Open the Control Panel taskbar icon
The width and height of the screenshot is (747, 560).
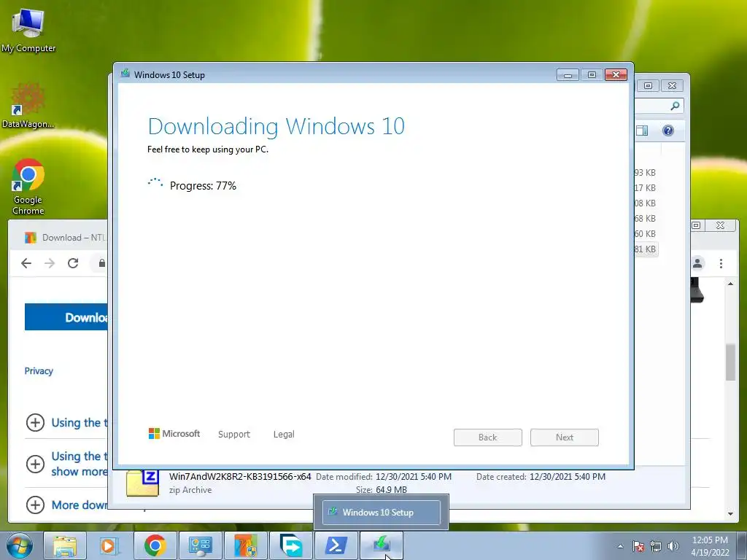click(x=200, y=545)
